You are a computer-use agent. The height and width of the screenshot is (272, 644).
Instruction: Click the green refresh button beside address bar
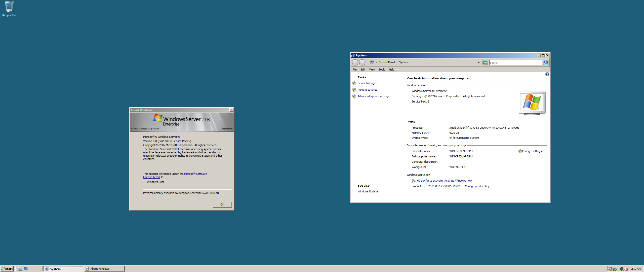pos(485,62)
